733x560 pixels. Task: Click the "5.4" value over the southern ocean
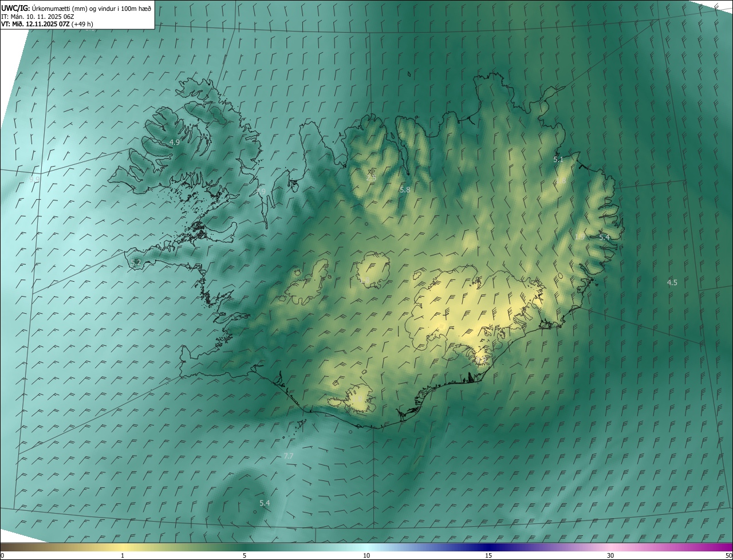tap(265, 503)
